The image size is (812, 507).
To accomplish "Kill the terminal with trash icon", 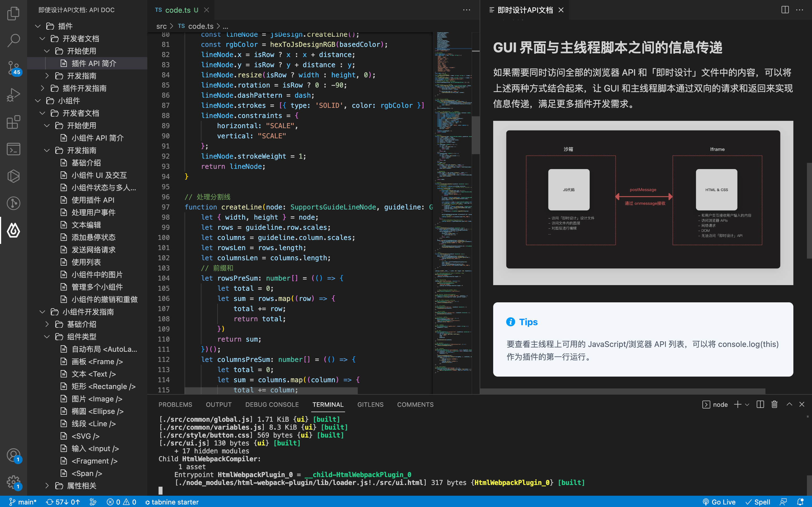I will point(774,405).
